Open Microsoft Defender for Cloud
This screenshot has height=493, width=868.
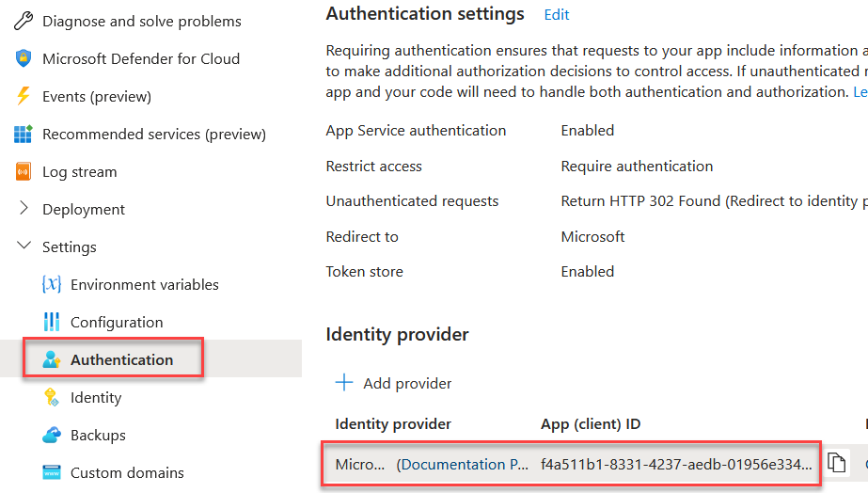pos(141,58)
